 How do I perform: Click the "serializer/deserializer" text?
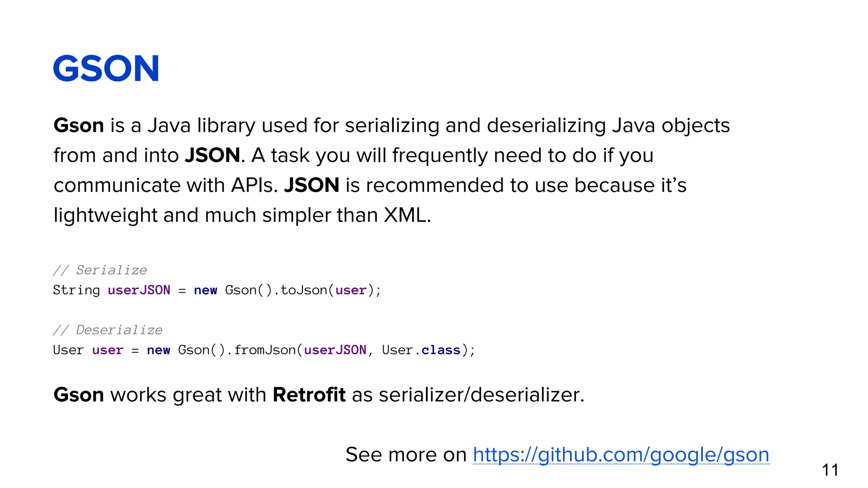(481, 395)
